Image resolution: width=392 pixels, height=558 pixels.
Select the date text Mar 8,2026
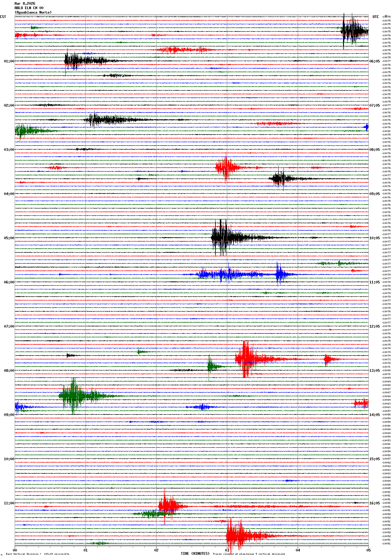[25, 4]
